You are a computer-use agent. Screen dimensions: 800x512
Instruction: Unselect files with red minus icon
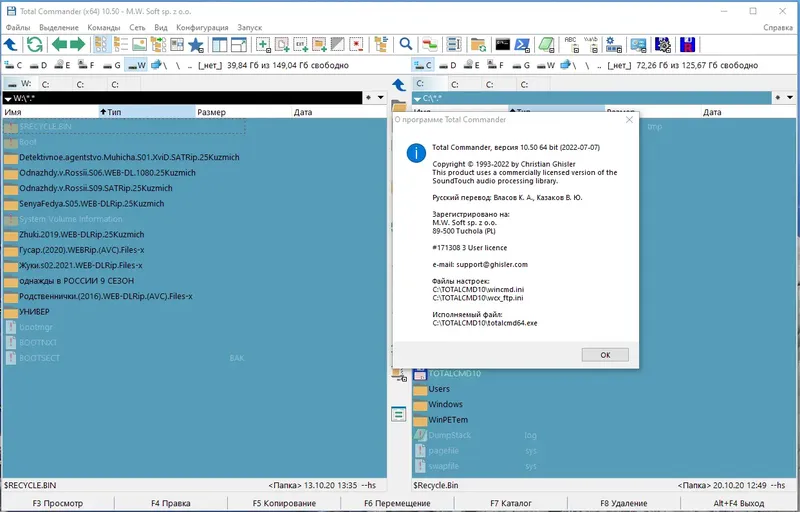[357, 45]
